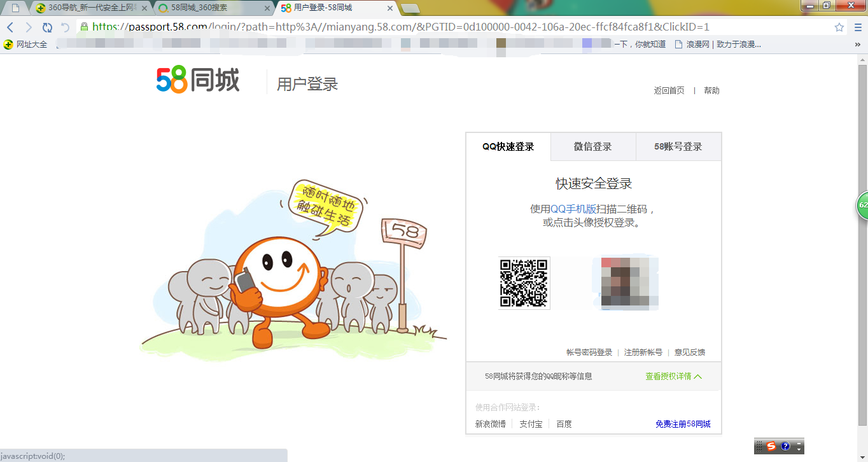
Task: Close the 360导航 tab
Action: pos(144,8)
